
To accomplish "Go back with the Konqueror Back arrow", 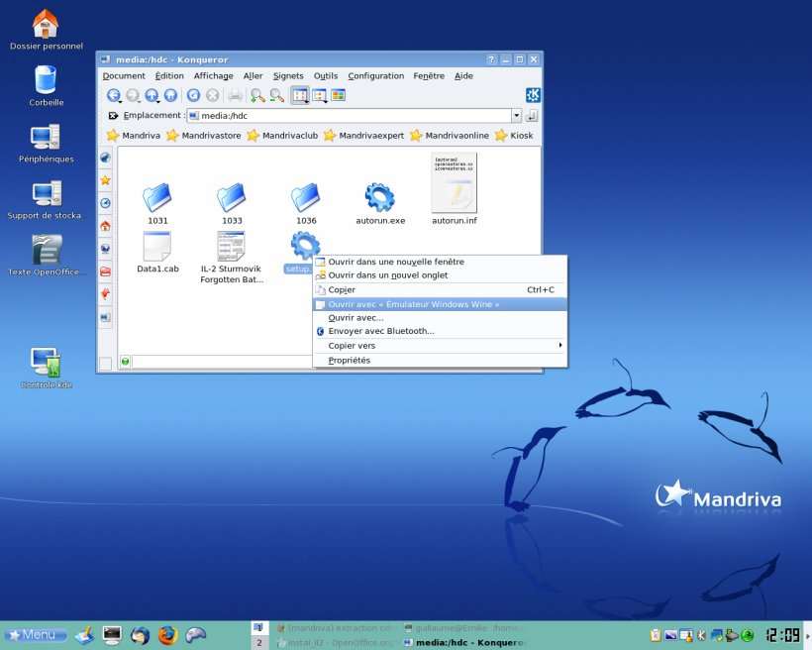I will pyautogui.click(x=114, y=95).
